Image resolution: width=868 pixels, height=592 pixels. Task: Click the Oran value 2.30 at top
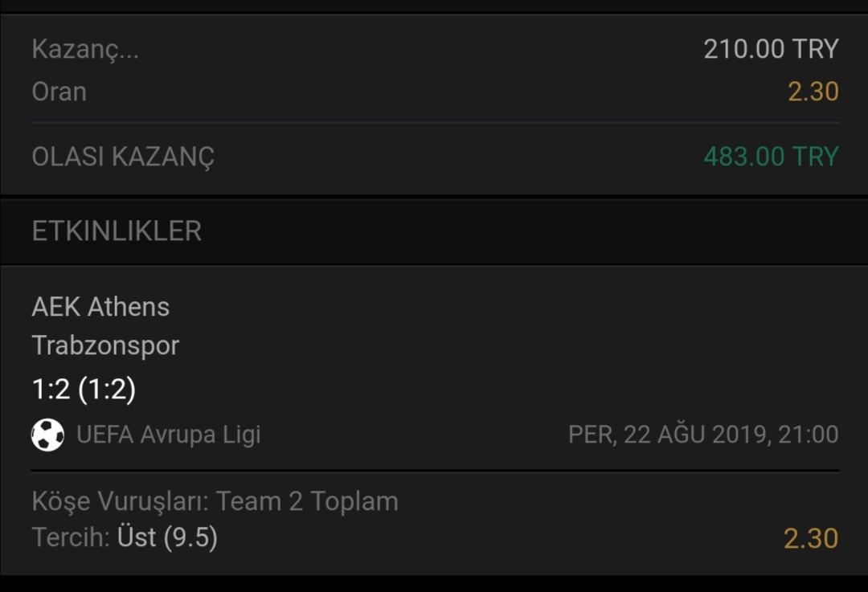point(813,92)
